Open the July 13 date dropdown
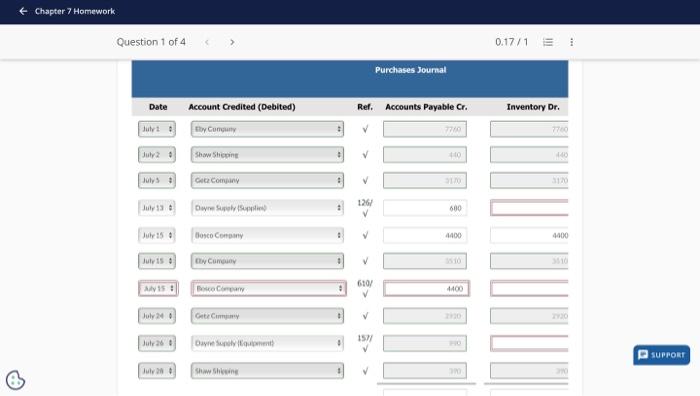 (x=157, y=208)
